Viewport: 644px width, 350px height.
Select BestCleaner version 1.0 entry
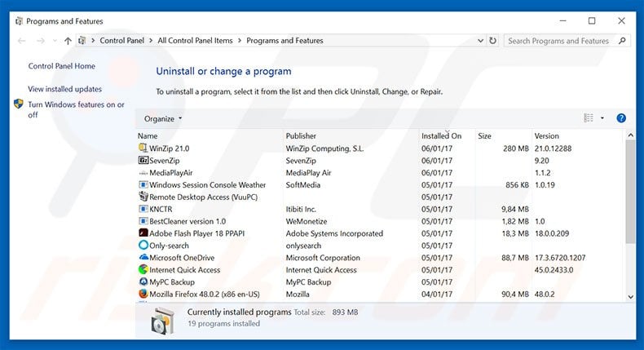(187, 221)
